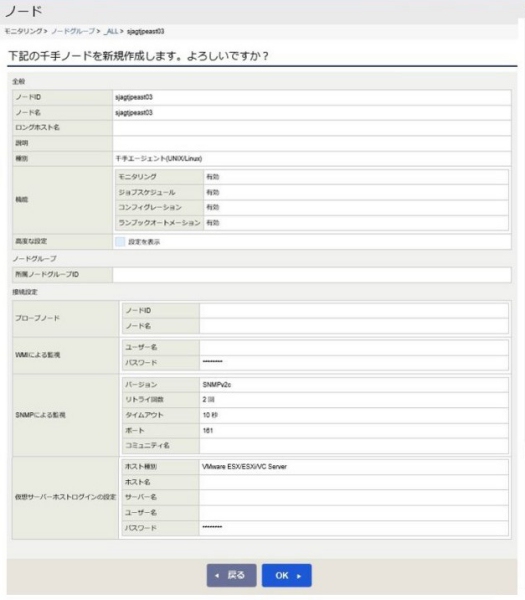525x600 pixels.
Task: Click the ロングホスト名 label
Action: [38, 127]
